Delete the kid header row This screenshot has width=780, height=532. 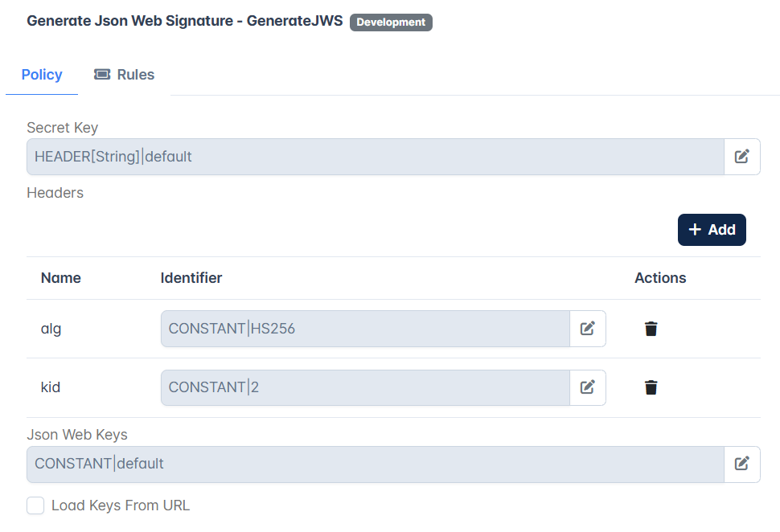651,387
